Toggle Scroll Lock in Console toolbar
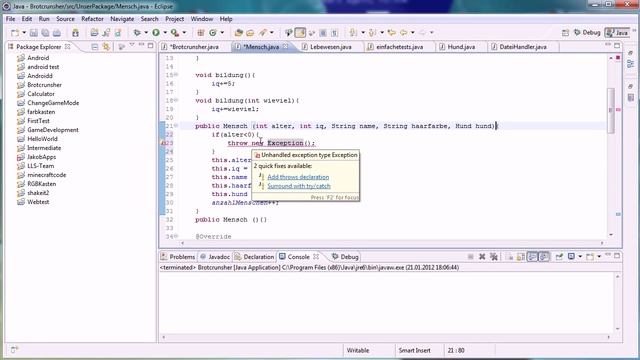Image resolution: width=640 pixels, height=360 pixels. point(521,257)
